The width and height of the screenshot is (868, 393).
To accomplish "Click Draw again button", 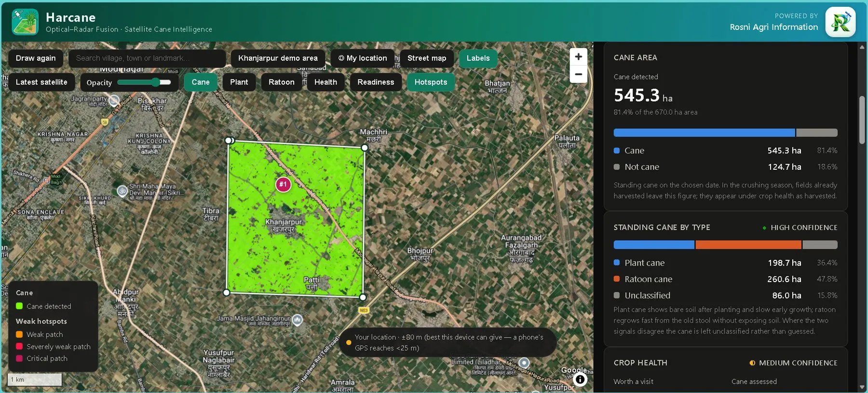I will [x=36, y=58].
